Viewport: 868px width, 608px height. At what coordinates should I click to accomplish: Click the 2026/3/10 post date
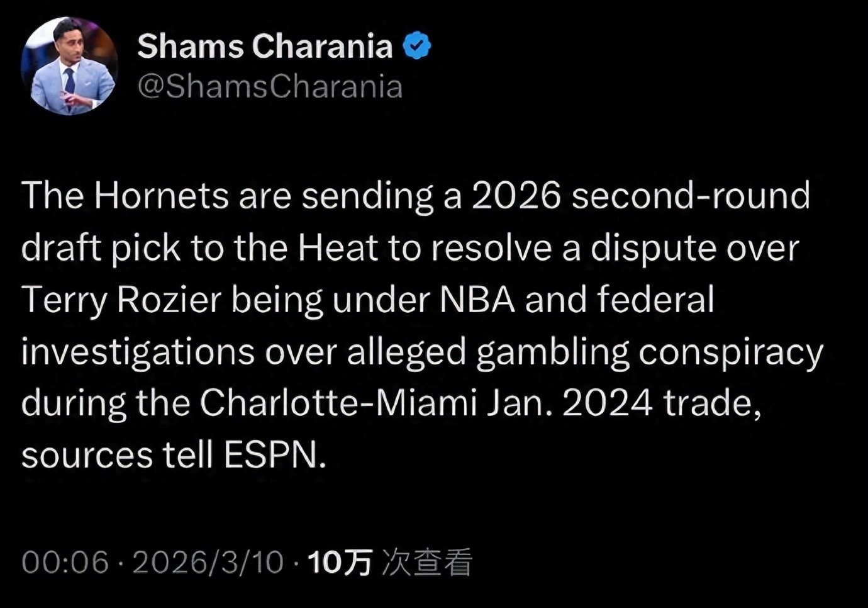(x=208, y=562)
